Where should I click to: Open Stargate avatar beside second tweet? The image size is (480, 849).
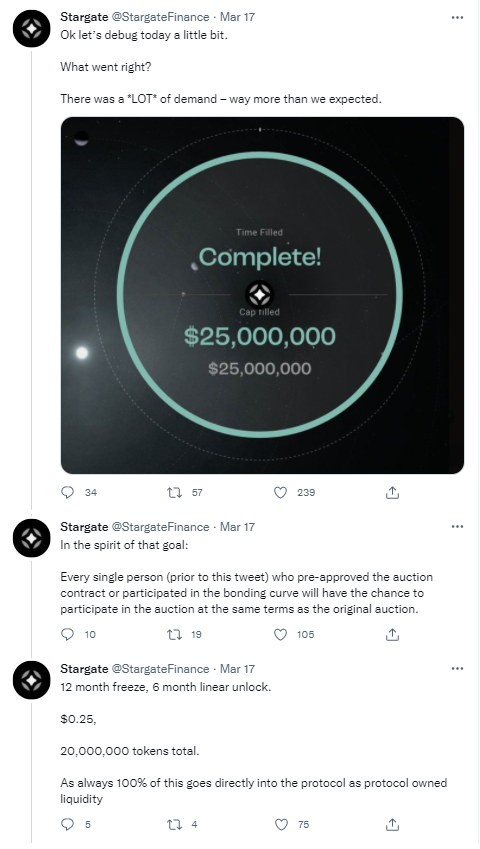coord(31,538)
